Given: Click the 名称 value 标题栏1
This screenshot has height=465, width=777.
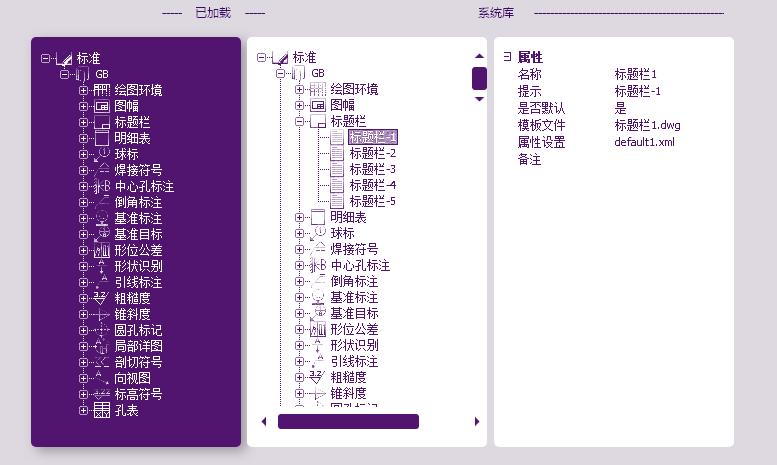Looking at the screenshot, I should pyautogui.click(x=635, y=74).
